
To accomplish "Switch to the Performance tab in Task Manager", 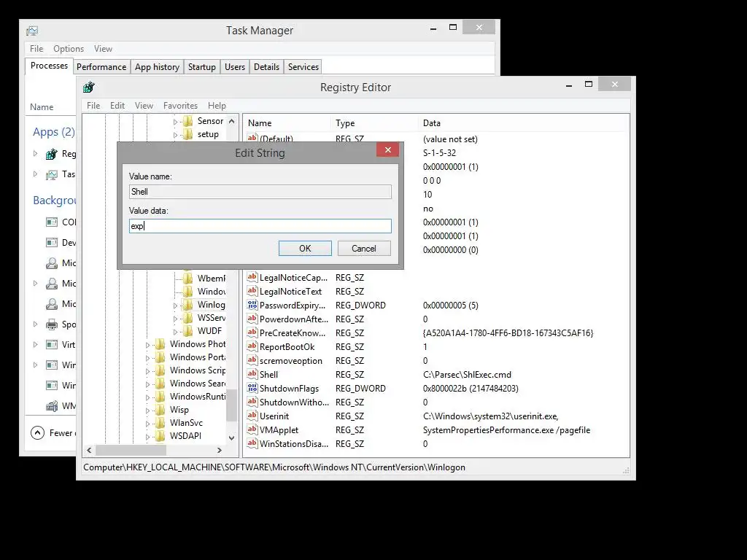I will coord(101,67).
